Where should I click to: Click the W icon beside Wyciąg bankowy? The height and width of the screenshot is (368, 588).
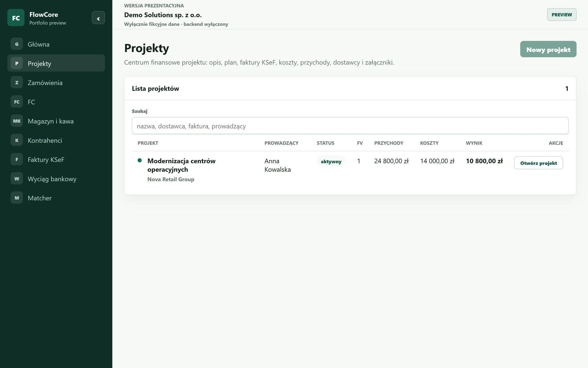click(x=17, y=179)
